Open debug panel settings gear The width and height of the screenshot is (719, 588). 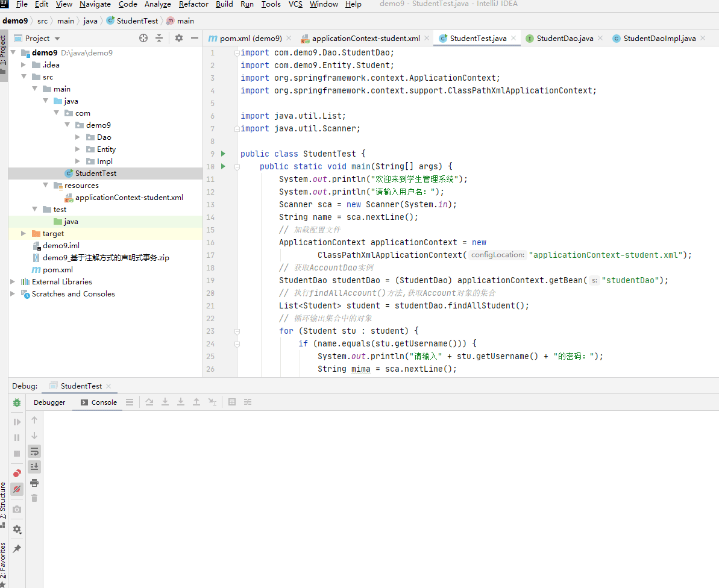pos(17,529)
